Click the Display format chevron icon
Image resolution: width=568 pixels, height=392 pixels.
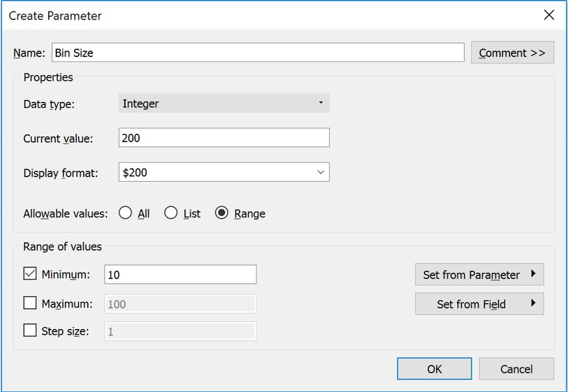pyautogui.click(x=319, y=172)
